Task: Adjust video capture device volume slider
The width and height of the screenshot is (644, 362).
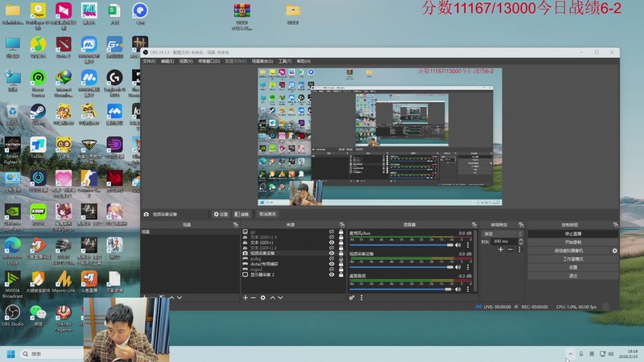Action: pyautogui.click(x=401, y=267)
